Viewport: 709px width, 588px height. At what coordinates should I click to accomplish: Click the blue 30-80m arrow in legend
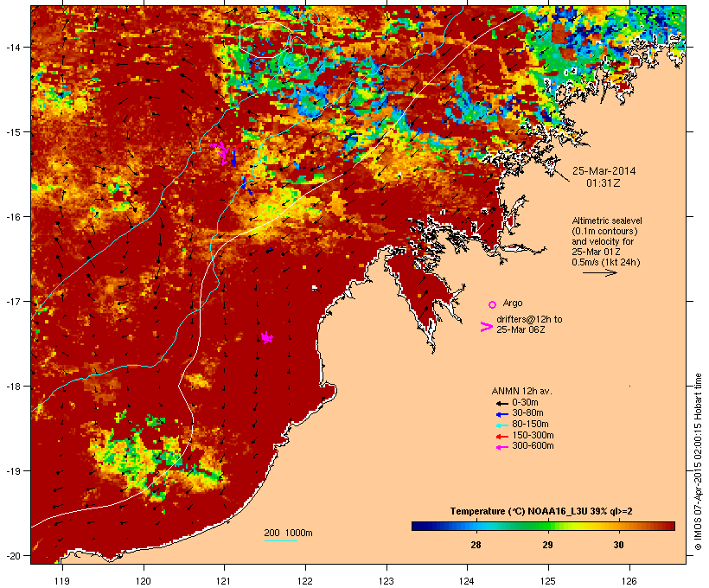501,414
